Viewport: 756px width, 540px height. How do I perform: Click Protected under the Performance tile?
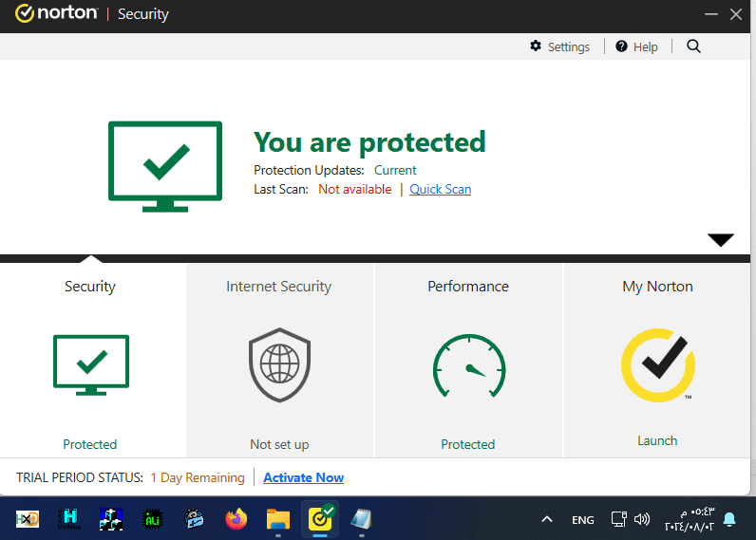pos(468,444)
